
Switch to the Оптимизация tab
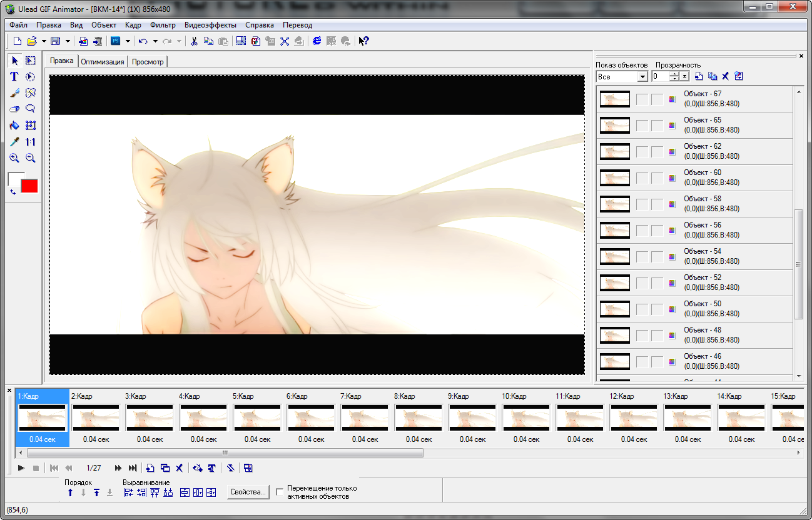tap(103, 62)
